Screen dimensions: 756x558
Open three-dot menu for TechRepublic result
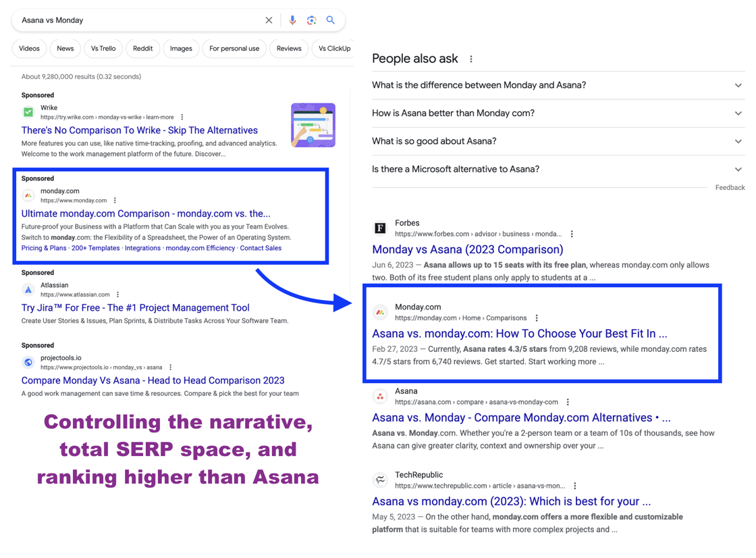click(574, 486)
